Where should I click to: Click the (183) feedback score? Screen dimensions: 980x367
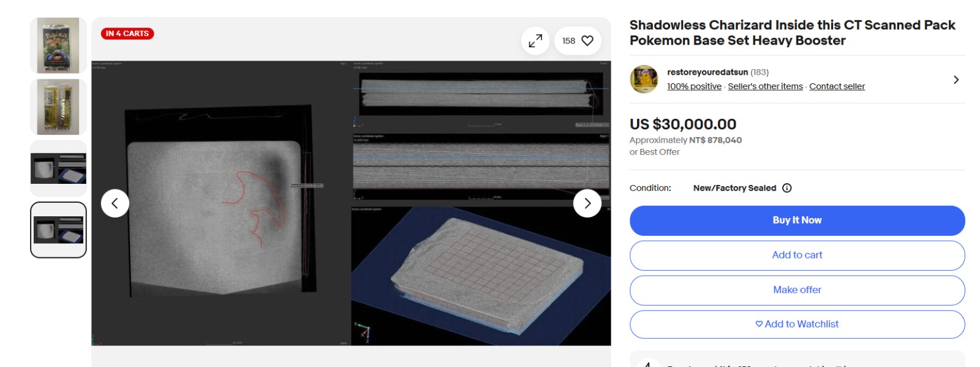[759, 72]
